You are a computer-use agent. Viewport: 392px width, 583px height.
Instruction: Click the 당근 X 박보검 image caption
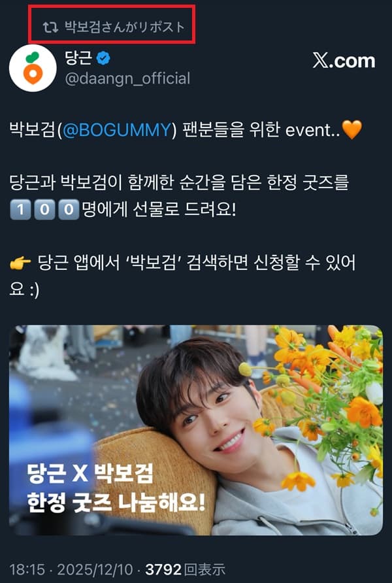tap(116, 488)
